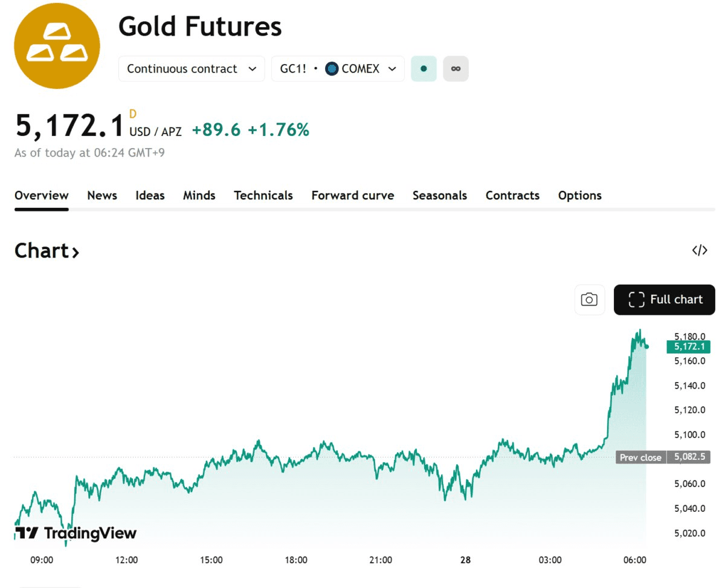The image size is (725, 588).
Task: Open the GC1! COMEX symbol dropdown
Action: [x=338, y=69]
